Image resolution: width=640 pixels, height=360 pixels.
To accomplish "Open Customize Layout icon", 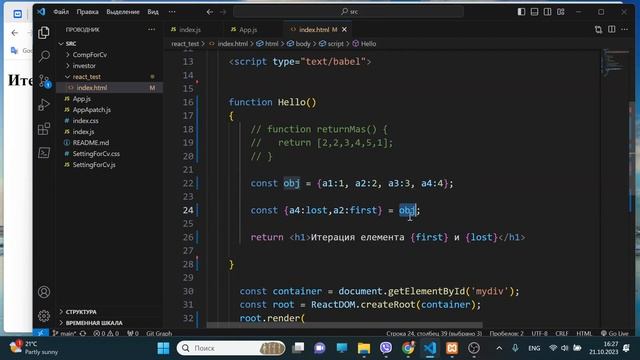I will [x=561, y=12].
